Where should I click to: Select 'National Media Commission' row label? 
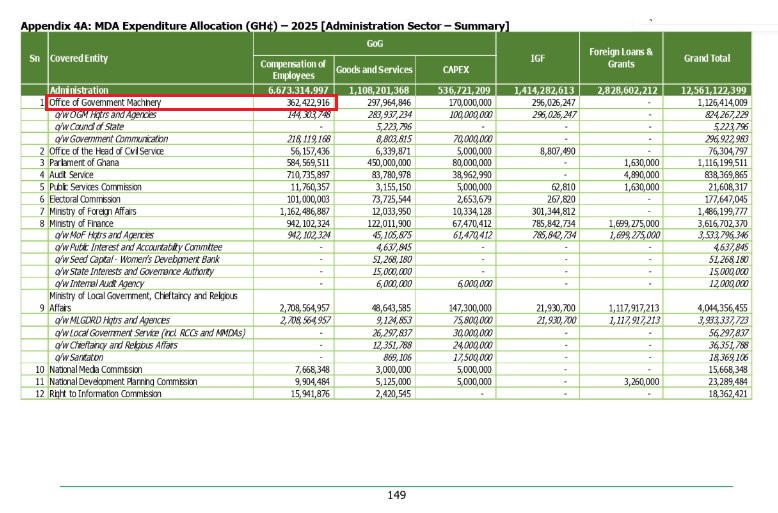pos(95,370)
